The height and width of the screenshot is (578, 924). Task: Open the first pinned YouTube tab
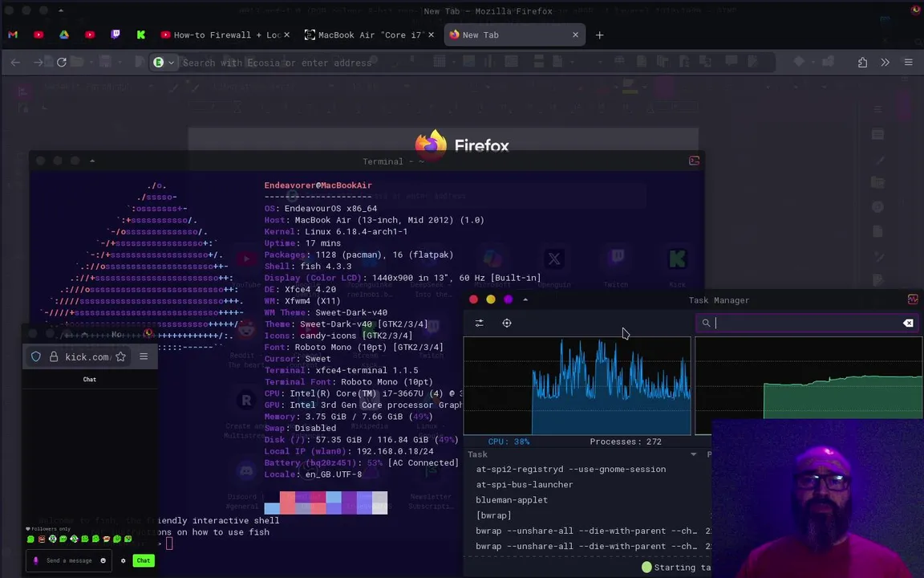coord(38,35)
